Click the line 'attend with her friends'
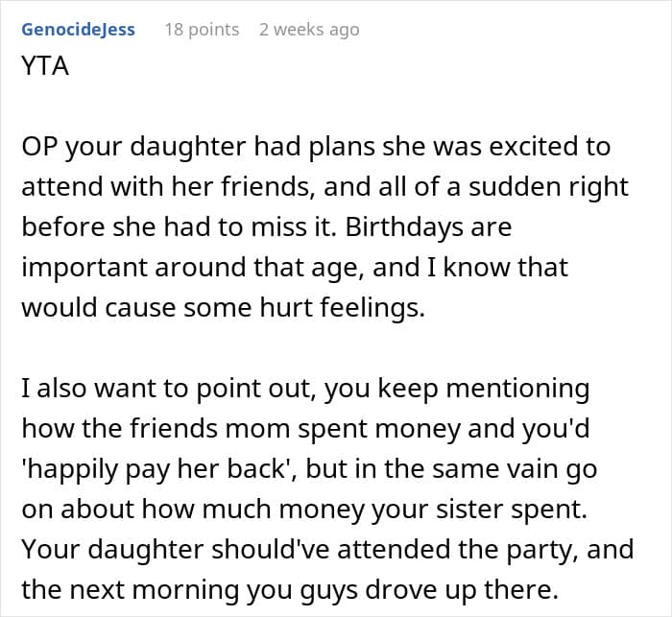This screenshot has height=617, width=672. pos(324,187)
